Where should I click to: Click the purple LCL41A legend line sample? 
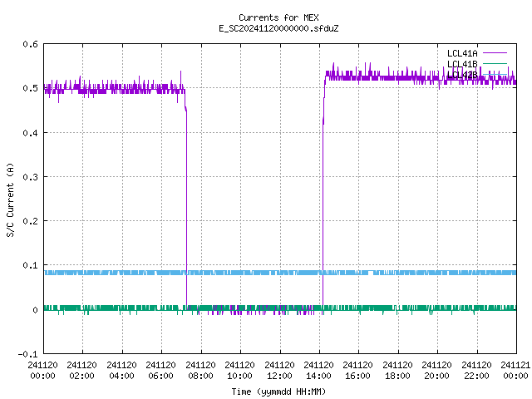pyautogui.click(x=495, y=53)
